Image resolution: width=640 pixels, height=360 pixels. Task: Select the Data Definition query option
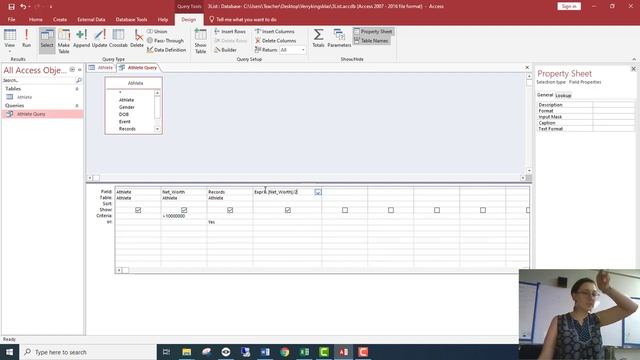167,50
